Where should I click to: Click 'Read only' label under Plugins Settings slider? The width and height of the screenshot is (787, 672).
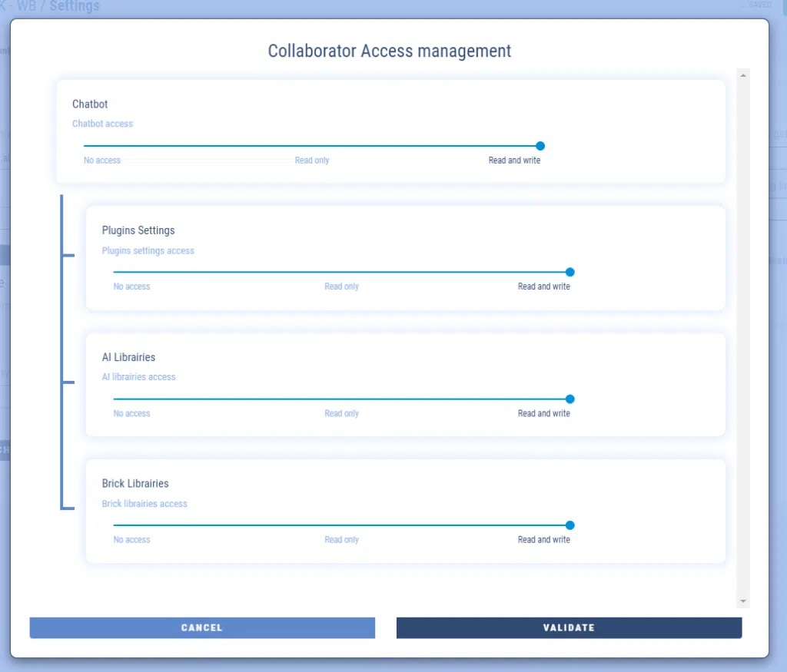341,286
